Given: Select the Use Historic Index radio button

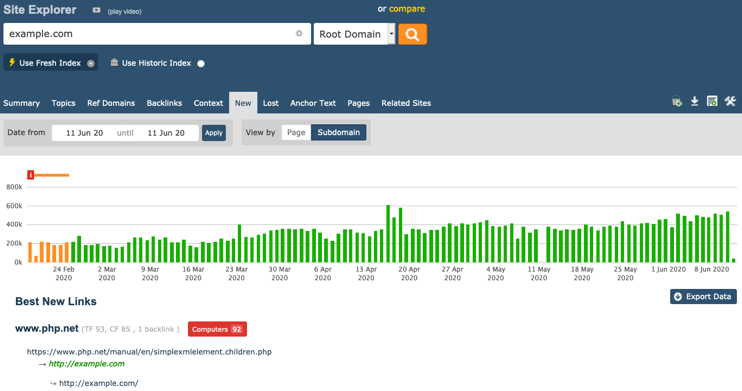Looking at the screenshot, I should coord(201,63).
